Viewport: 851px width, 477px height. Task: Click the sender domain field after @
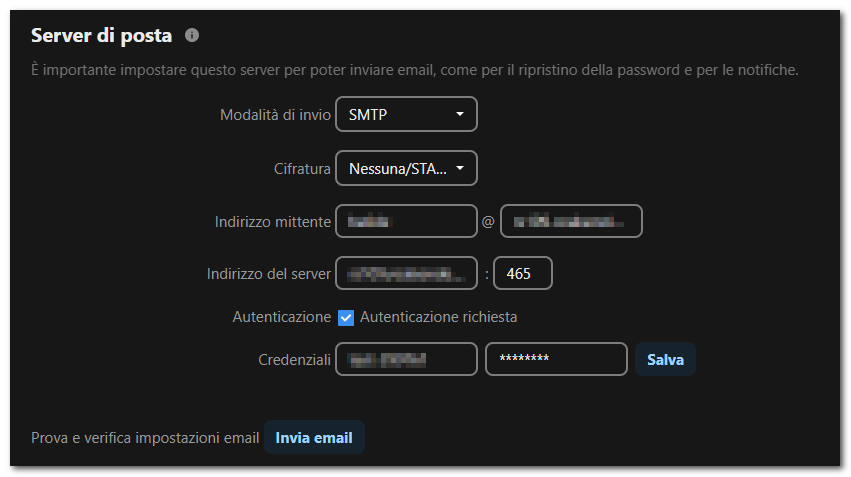point(571,221)
